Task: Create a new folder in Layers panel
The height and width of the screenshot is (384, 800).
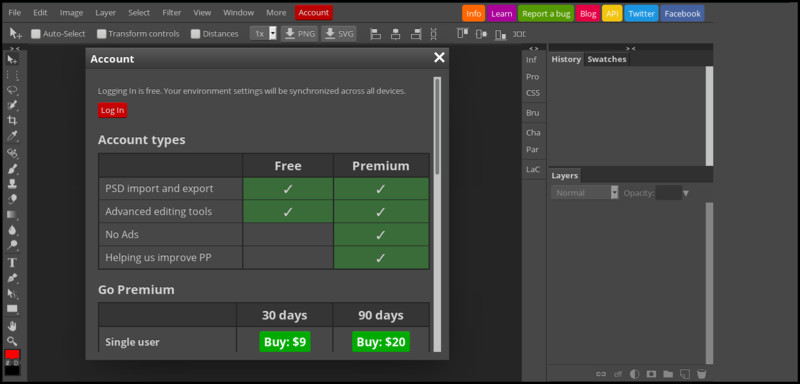Action: (668, 374)
